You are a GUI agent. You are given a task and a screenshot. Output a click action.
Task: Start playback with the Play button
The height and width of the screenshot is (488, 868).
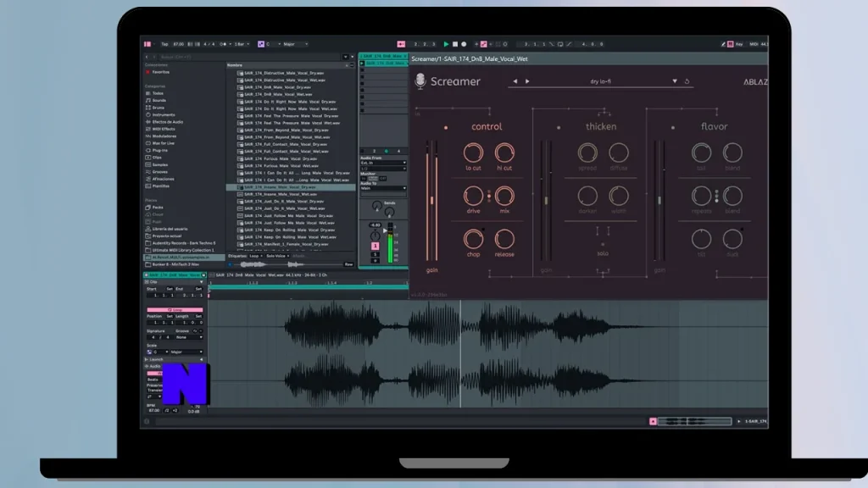(x=446, y=44)
